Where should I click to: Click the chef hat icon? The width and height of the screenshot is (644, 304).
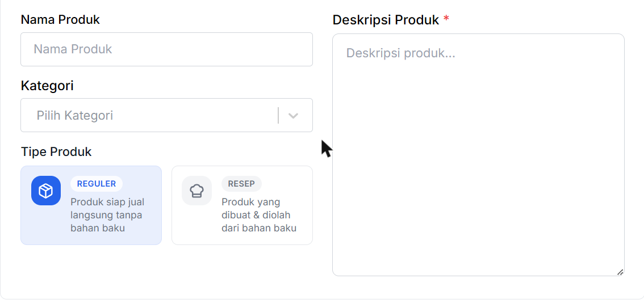196,191
